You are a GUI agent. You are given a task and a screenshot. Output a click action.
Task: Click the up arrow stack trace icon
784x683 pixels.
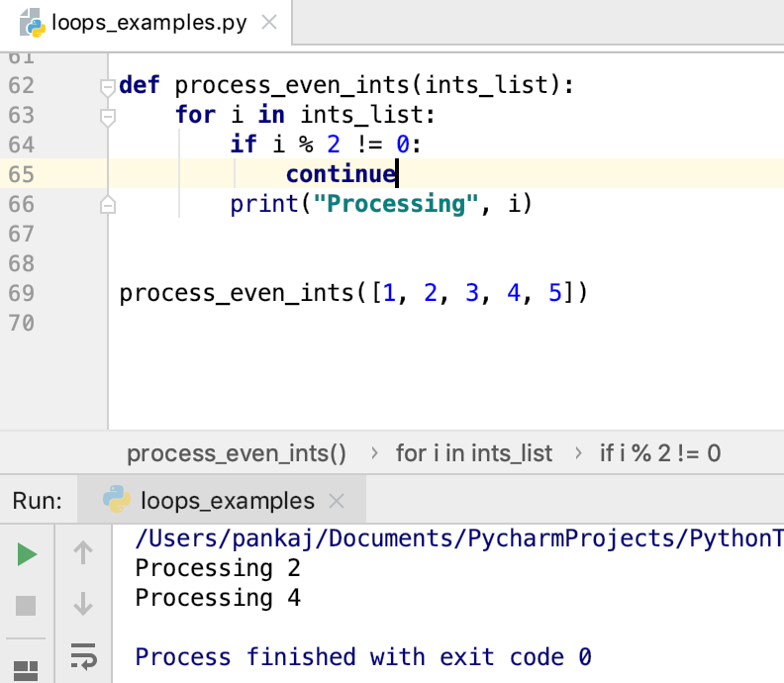(x=83, y=553)
